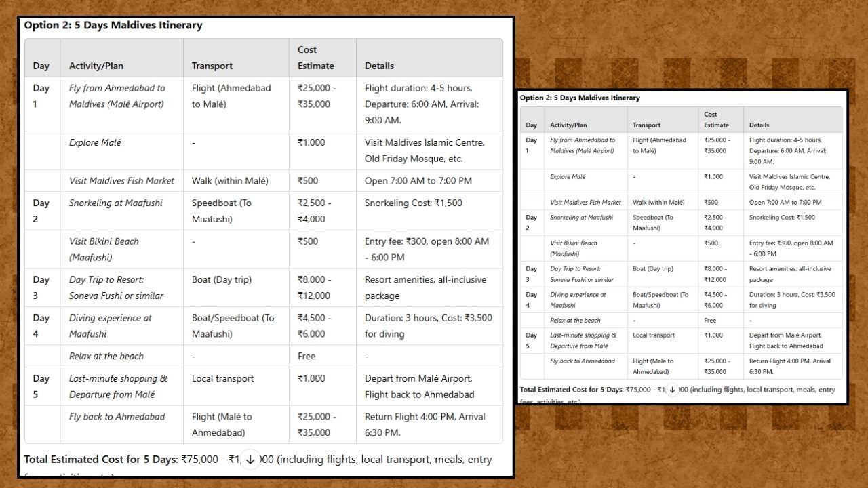Click the '₹8,000 - ₹12,000' cost in the larger table

coord(315,287)
